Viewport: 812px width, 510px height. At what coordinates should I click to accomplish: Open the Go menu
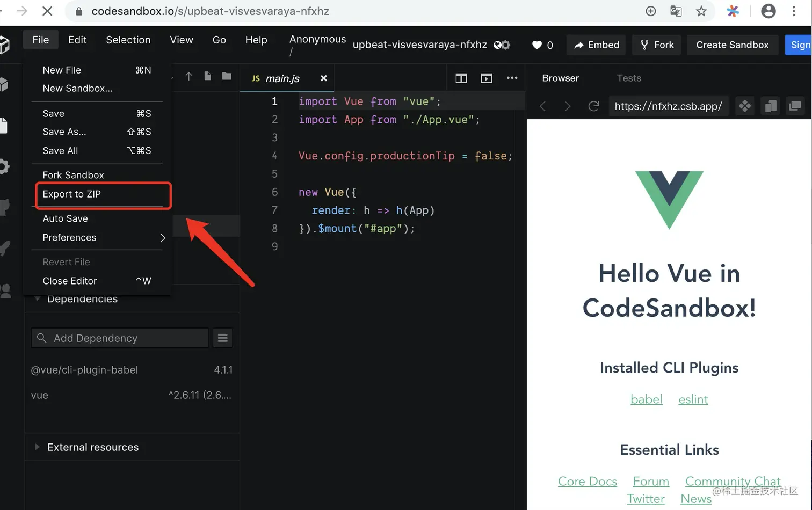click(x=219, y=40)
